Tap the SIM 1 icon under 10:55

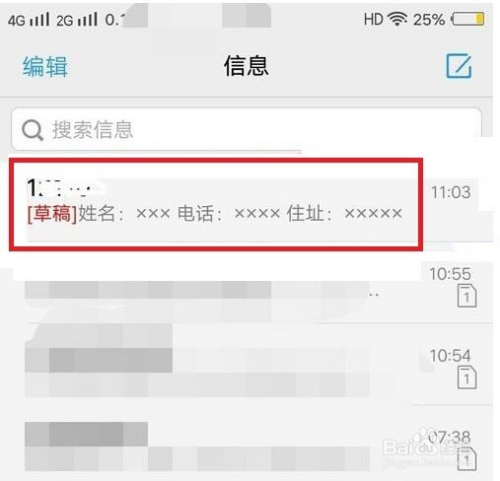pyautogui.click(x=466, y=295)
